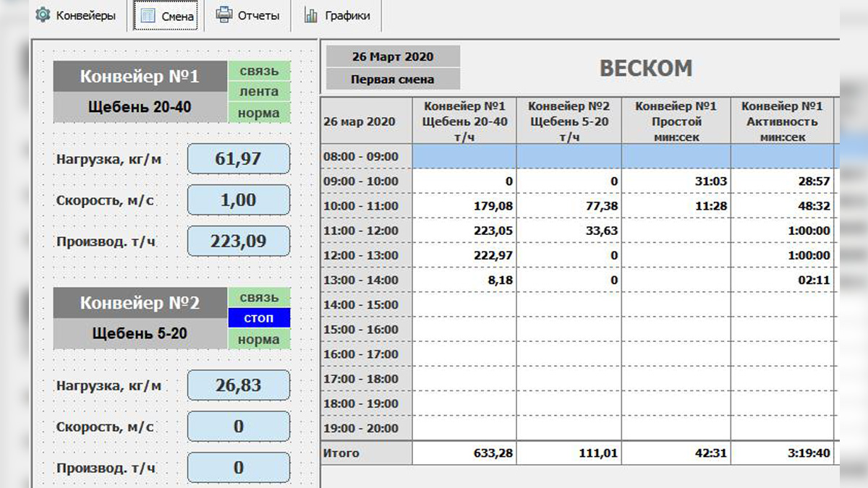Switch to the Смена tab
The width and height of the screenshot is (868, 488).
(166, 16)
